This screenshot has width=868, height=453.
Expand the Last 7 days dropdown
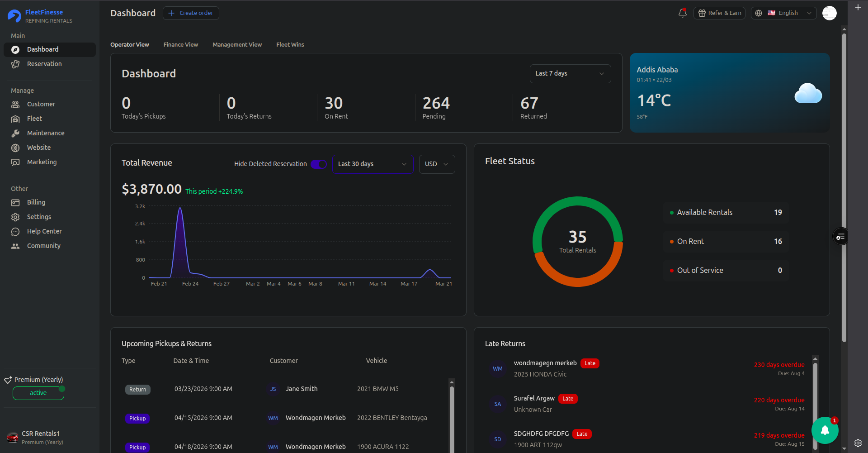pyautogui.click(x=570, y=74)
